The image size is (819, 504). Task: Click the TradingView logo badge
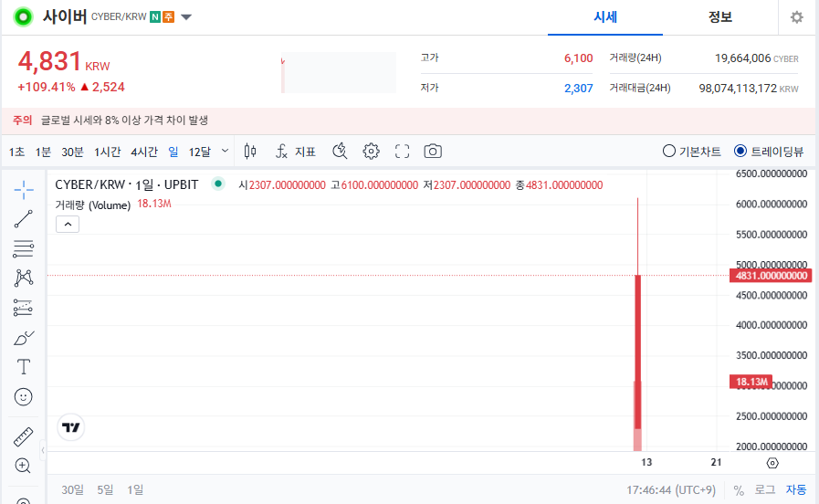(x=70, y=427)
